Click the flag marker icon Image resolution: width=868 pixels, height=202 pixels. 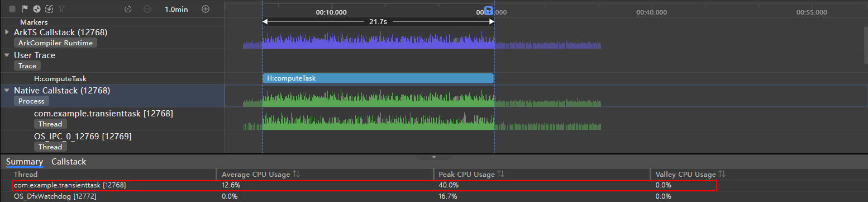pyautogui.click(x=25, y=9)
